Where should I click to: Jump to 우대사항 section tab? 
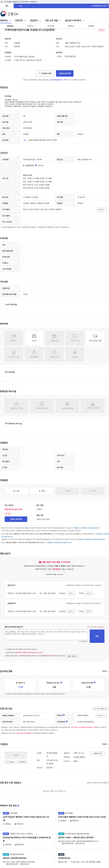click(50, 26)
